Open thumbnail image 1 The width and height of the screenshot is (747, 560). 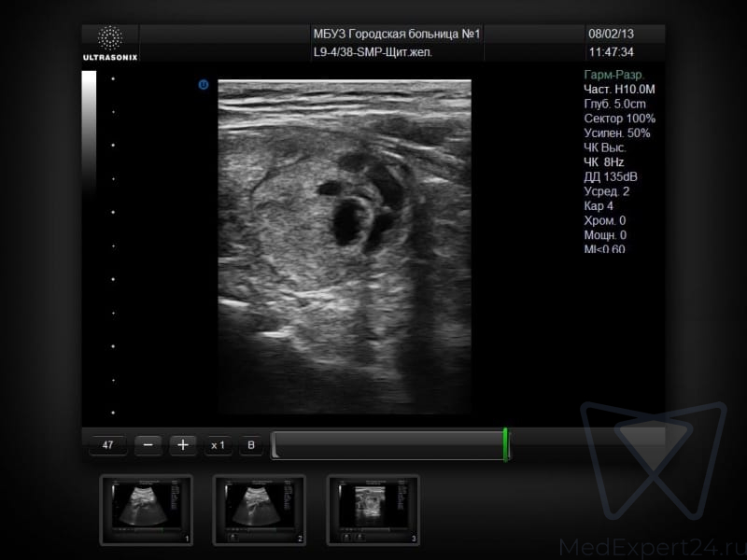coord(146,510)
